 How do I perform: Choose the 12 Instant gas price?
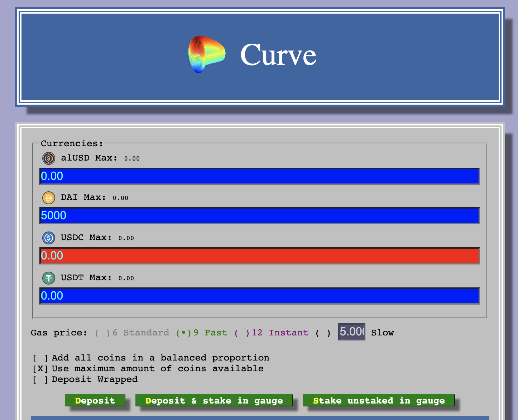point(241,333)
